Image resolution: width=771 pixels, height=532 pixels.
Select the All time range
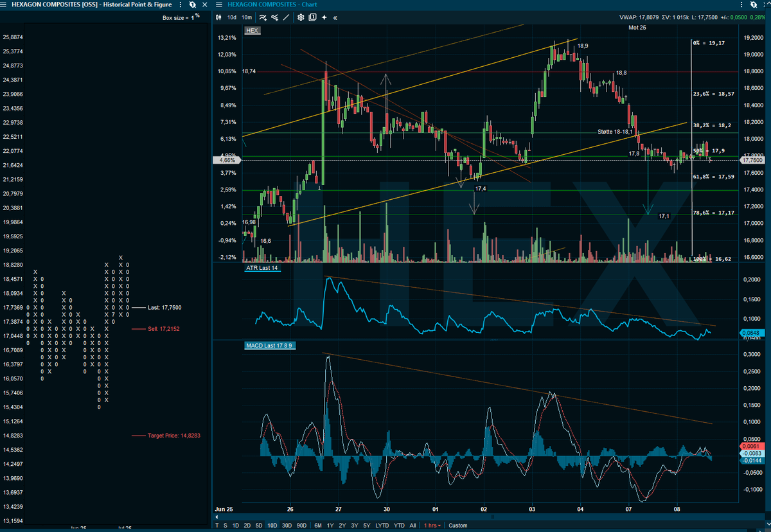tap(412, 526)
